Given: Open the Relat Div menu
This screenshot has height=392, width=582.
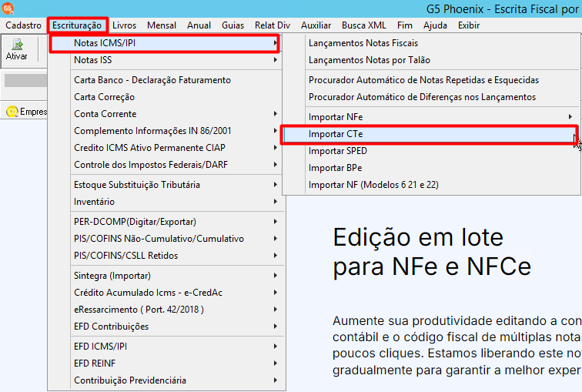Looking at the screenshot, I should [273, 25].
